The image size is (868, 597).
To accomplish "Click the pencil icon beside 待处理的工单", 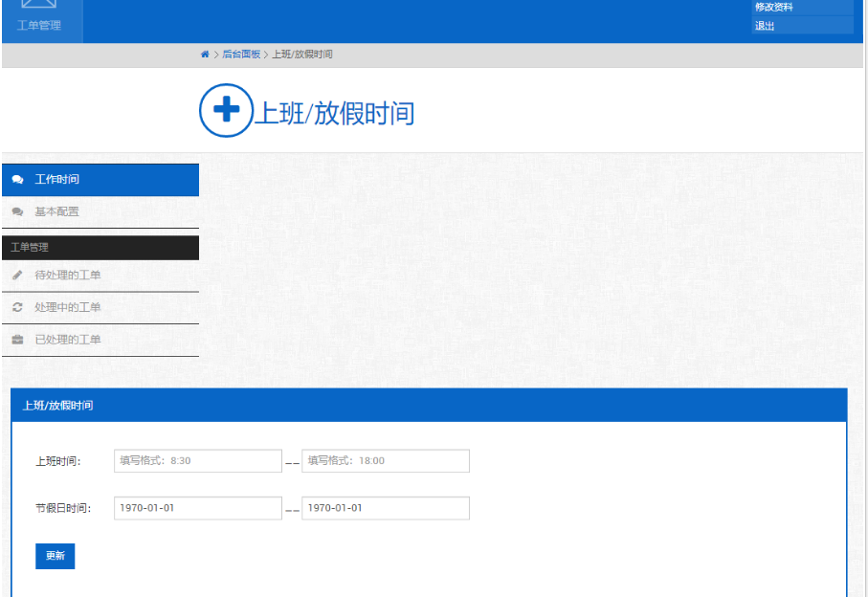I will click(18, 275).
